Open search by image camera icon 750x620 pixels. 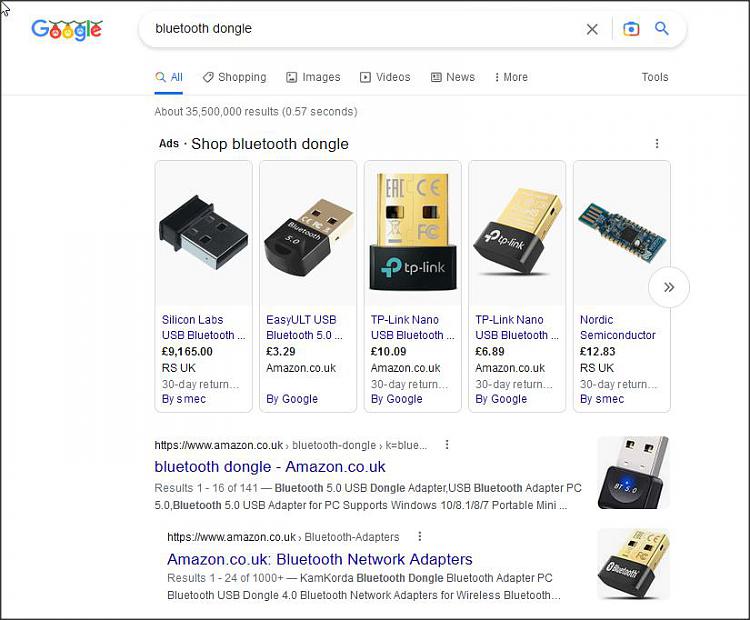coord(631,29)
